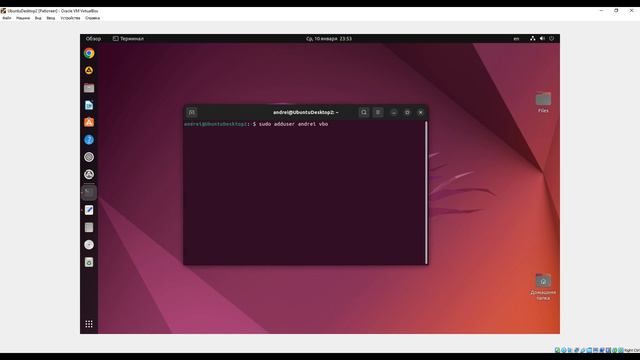Open LibreOffice Writer from the dock
This screenshot has width=640, height=360.
pyautogui.click(x=89, y=105)
